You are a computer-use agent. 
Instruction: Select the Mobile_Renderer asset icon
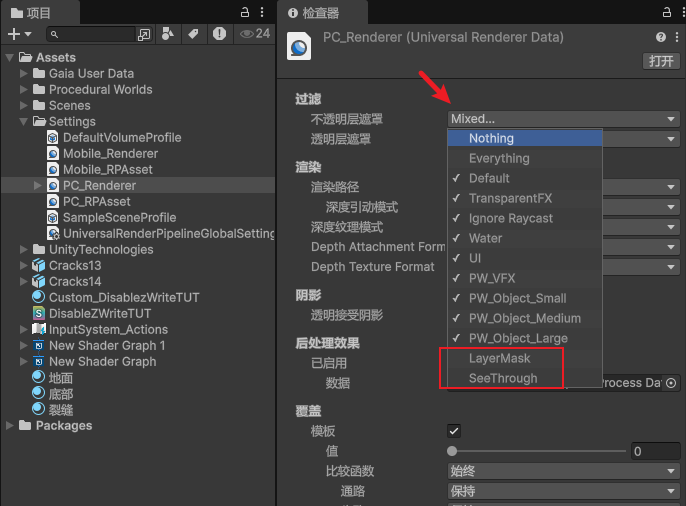pos(52,154)
